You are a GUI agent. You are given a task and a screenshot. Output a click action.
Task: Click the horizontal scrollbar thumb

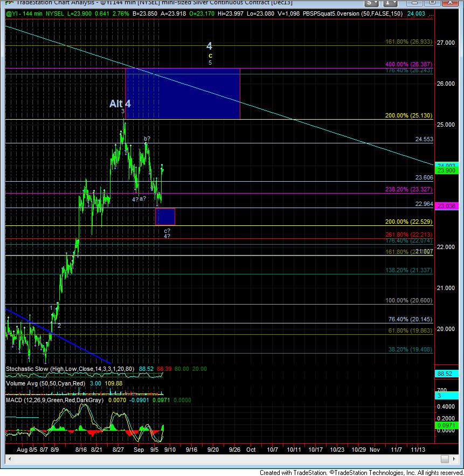445,459
